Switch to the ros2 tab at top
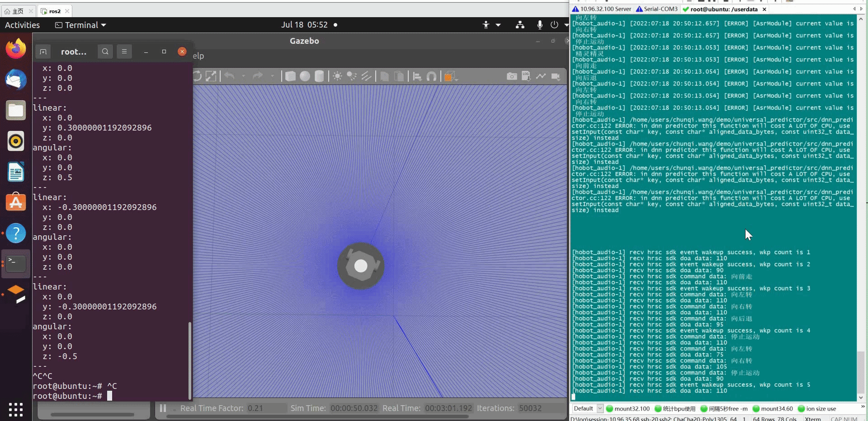868x421 pixels. [55, 11]
